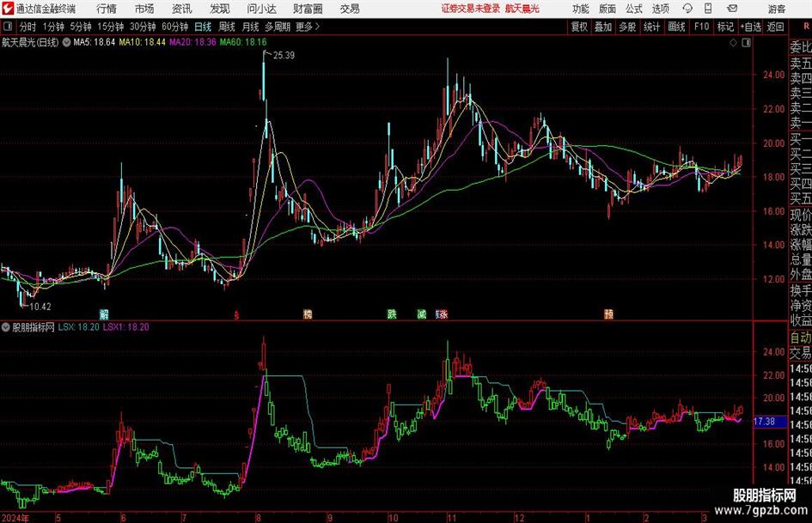This screenshot has width=812, height=523.
Task: Click the 预 event marker
Action: pyautogui.click(x=608, y=313)
